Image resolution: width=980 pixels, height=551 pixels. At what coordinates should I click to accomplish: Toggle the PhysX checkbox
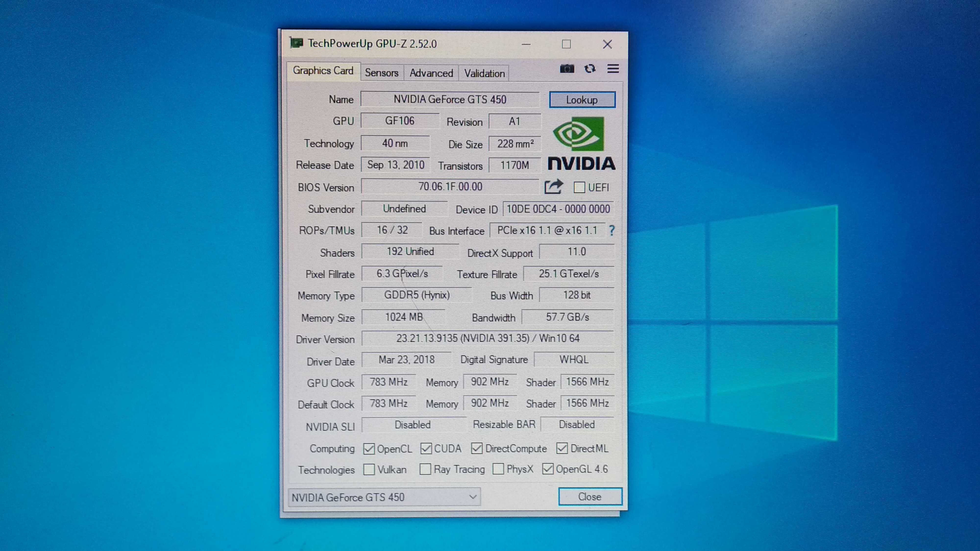pyautogui.click(x=498, y=469)
